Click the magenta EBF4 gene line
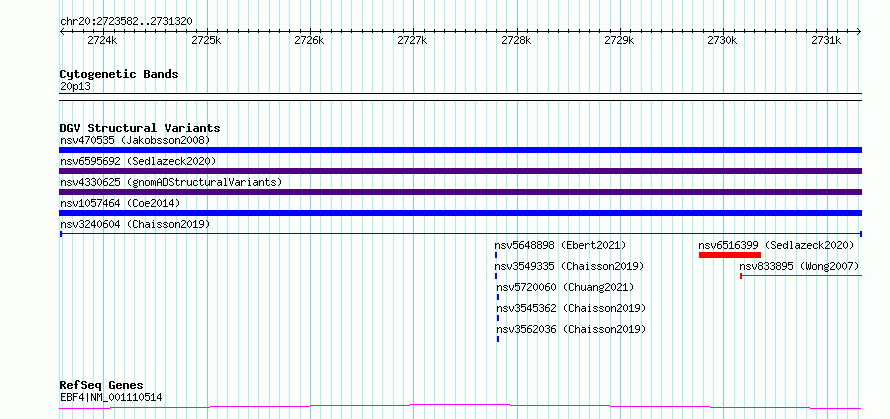 tap(461, 407)
